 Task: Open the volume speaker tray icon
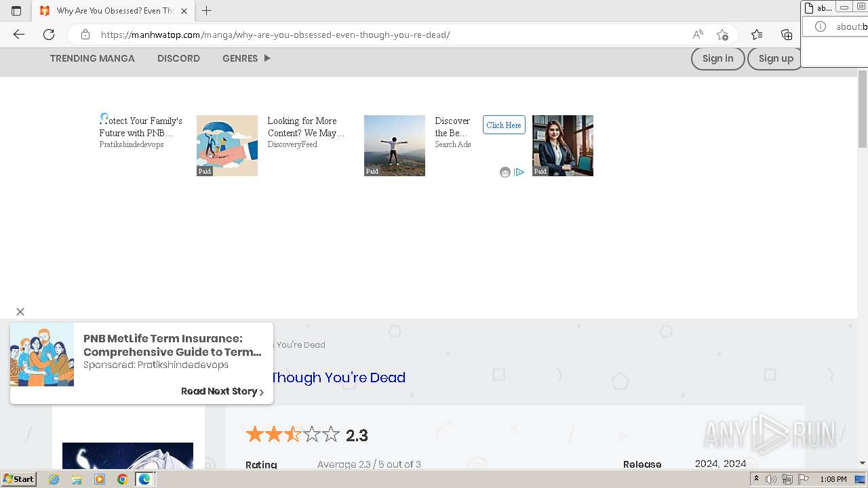coord(771,479)
